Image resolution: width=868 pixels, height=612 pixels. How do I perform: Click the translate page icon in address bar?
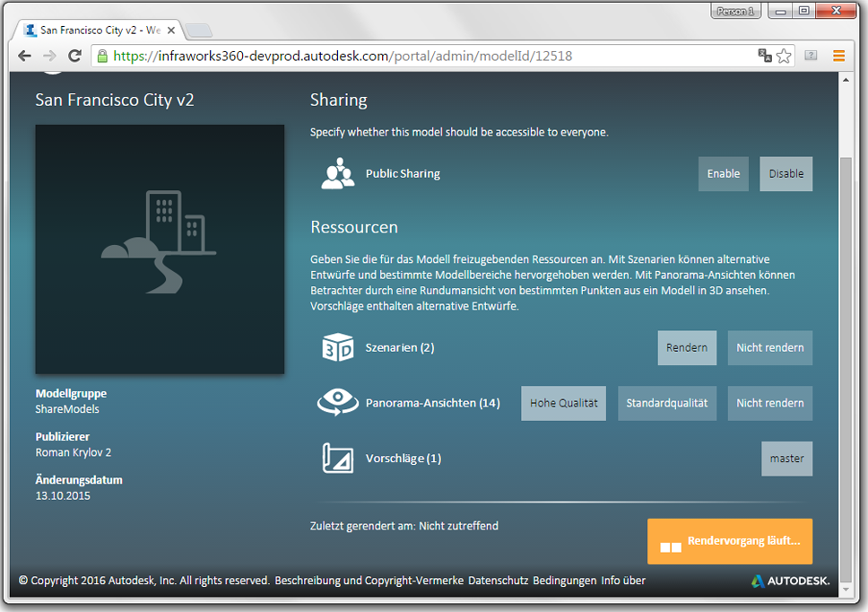[x=765, y=56]
